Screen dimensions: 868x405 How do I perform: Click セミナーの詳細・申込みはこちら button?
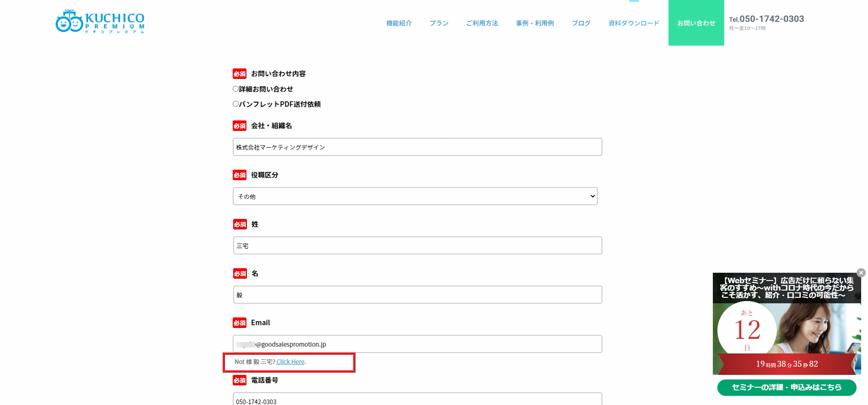pyautogui.click(x=786, y=387)
